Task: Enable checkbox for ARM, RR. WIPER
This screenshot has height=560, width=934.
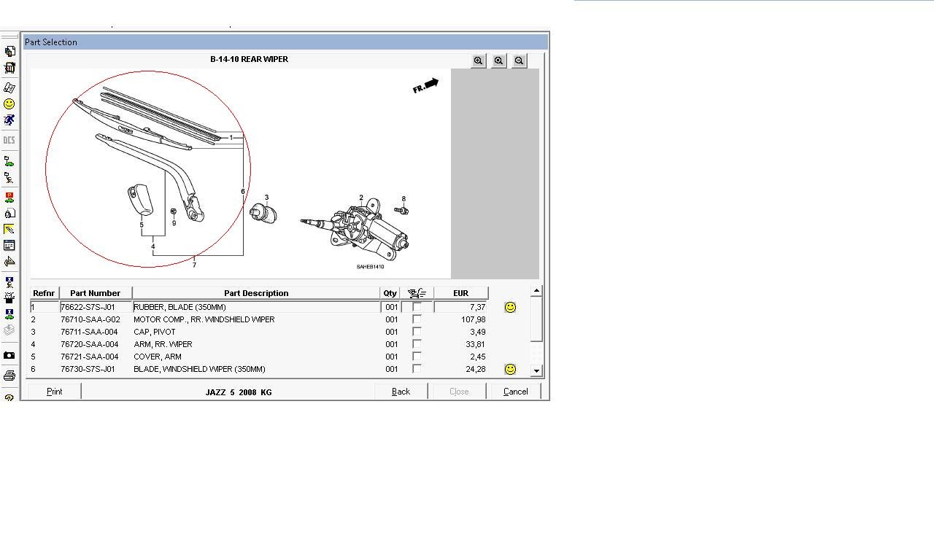Action: pyautogui.click(x=417, y=344)
